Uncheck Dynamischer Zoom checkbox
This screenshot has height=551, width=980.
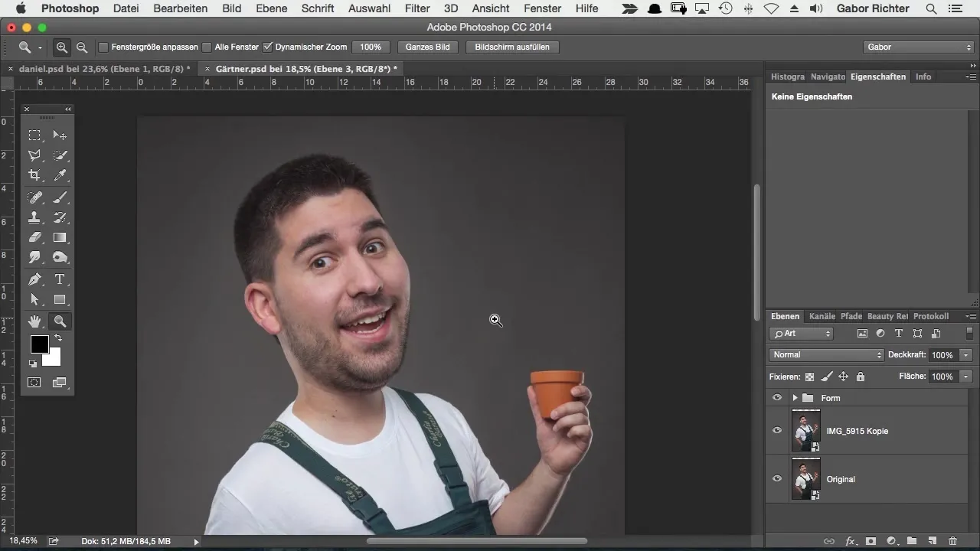tap(267, 47)
